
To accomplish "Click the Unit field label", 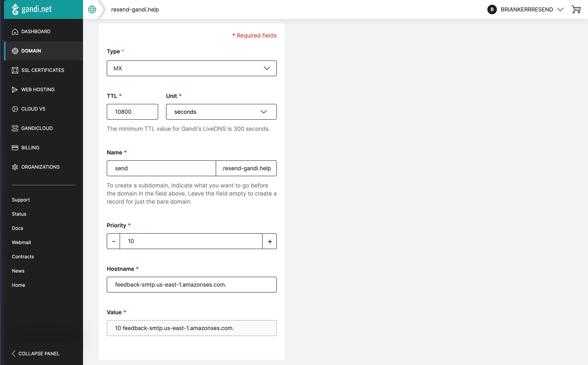I will [x=172, y=96].
